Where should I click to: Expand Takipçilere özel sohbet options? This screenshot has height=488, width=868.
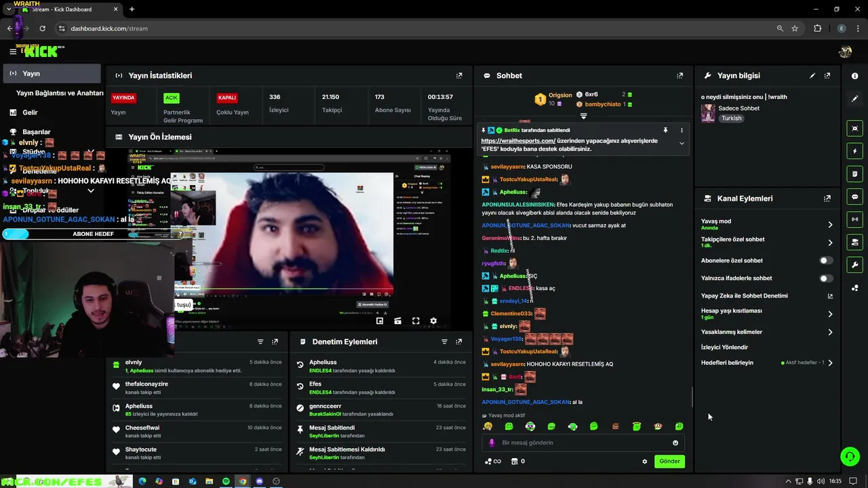pos(830,243)
